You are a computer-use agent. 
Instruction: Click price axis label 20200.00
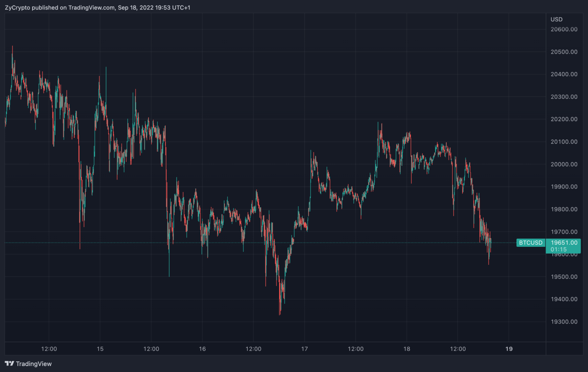point(564,119)
